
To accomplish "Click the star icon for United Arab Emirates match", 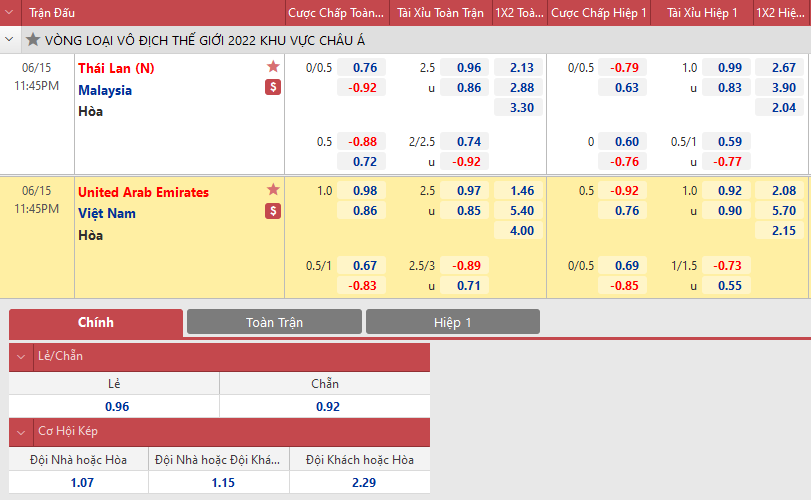I will click(273, 190).
